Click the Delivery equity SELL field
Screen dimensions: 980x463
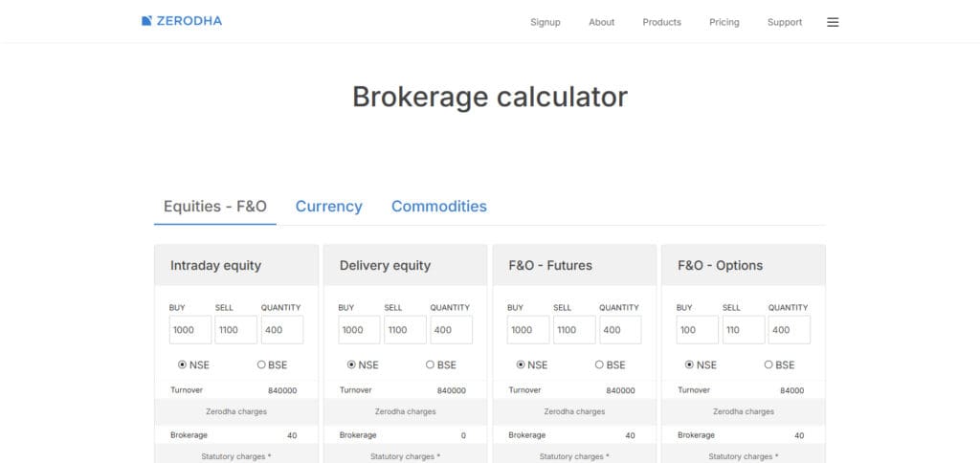click(x=406, y=330)
